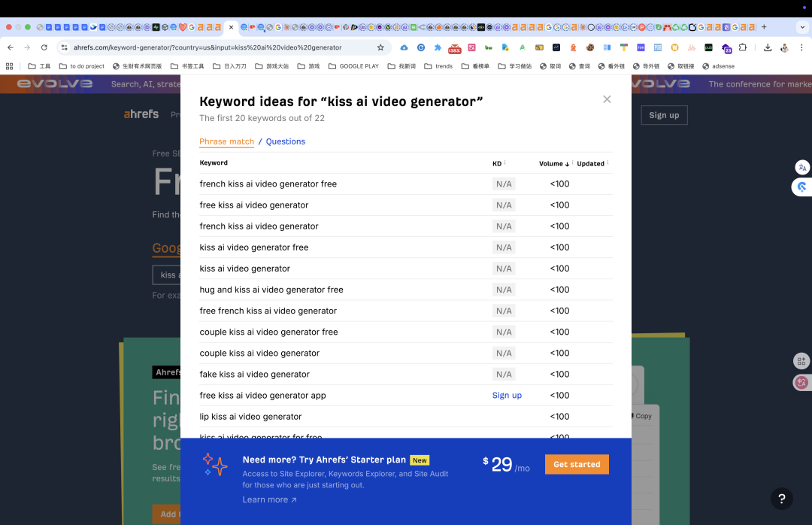Select keyword 'fake kiss ai video generator'
The image size is (812, 525).
[x=254, y=374]
